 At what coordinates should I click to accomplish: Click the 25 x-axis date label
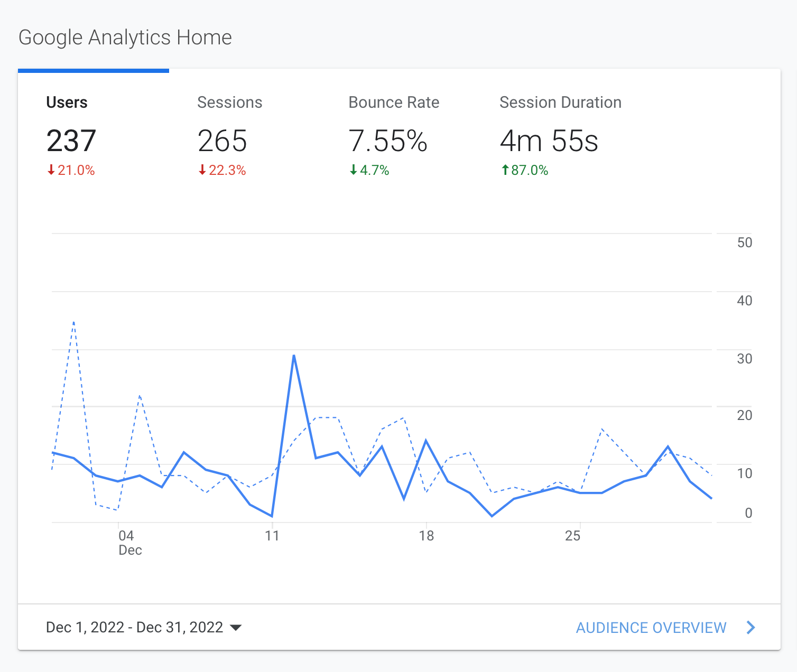tap(573, 536)
